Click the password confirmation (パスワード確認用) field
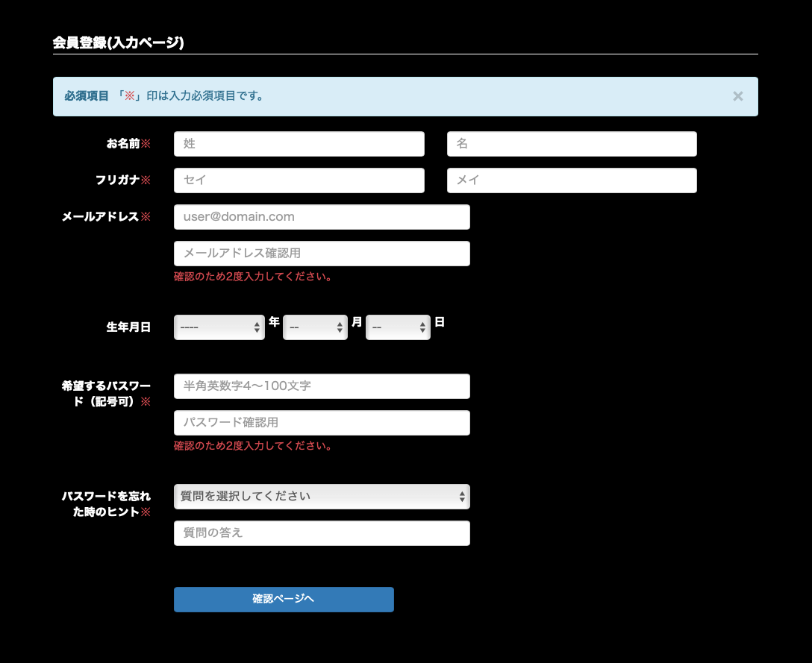 [x=322, y=423]
